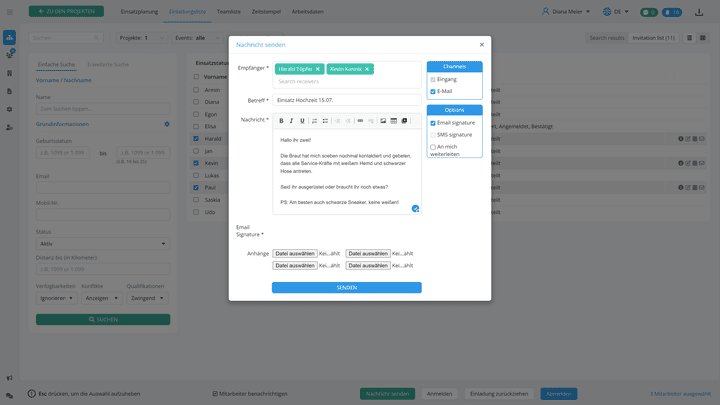This screenshot has height=405, width=720.
Task: Open the Status Aktiv dropdown
Action: tap(101, 243)
